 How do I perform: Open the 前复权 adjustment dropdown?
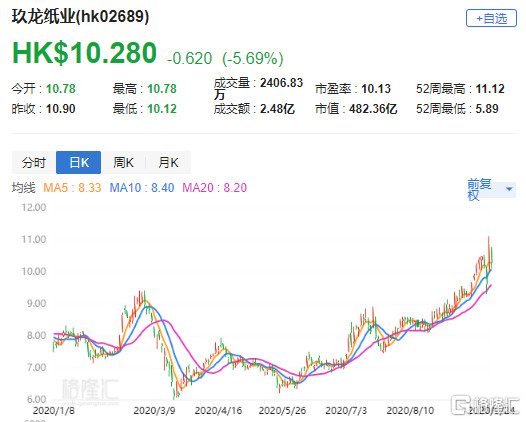(491, 190)
